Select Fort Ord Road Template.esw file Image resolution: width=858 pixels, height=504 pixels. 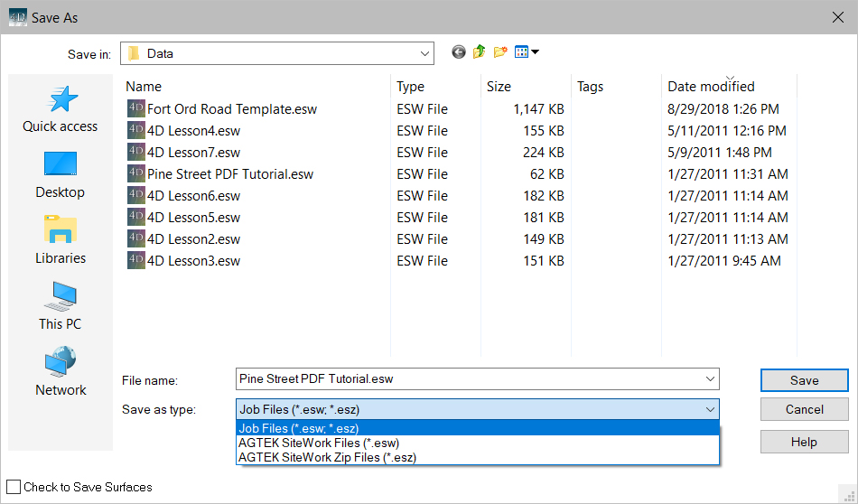(232, 109)
